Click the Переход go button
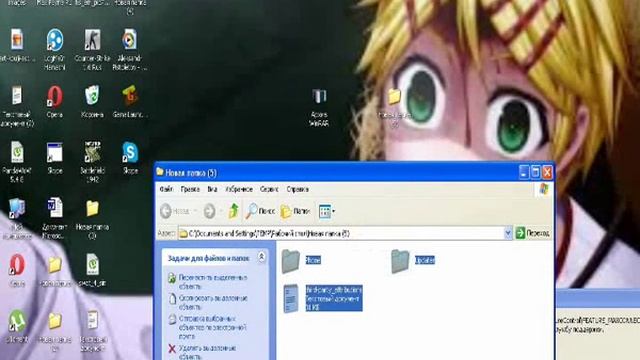640x360 pixels. [x=533, y=233]
